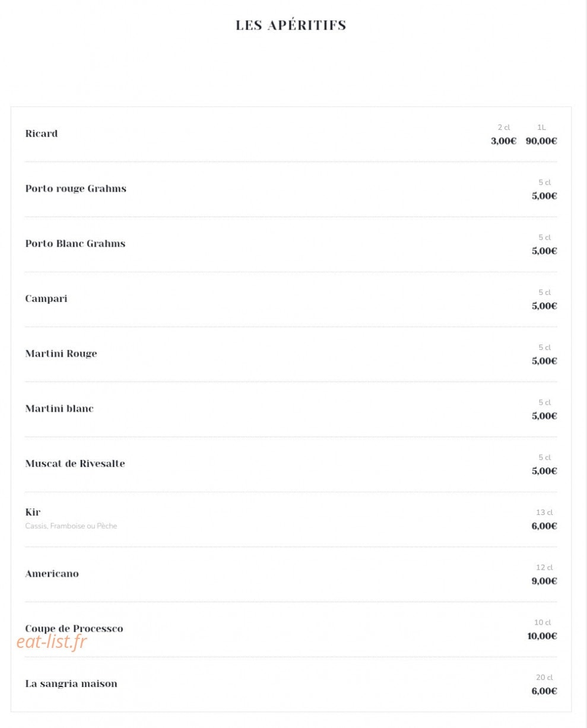587x728 pixels.
Task: Click the Kir 13 cl price 6,00€
Action: [x=544, y=526]
